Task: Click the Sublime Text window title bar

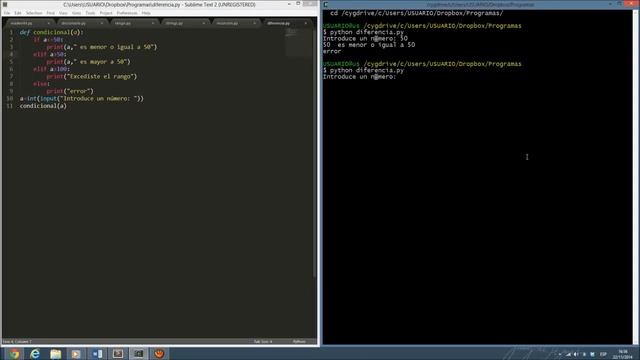Action: [159, 4]
